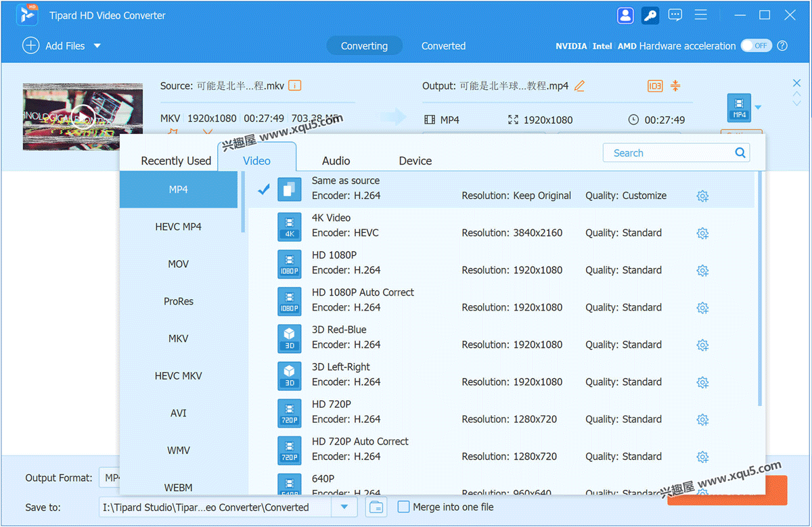812x527 pixels.
Task: Click the Add Files button label
Action: pyautogui.click(x=65, y=46)
